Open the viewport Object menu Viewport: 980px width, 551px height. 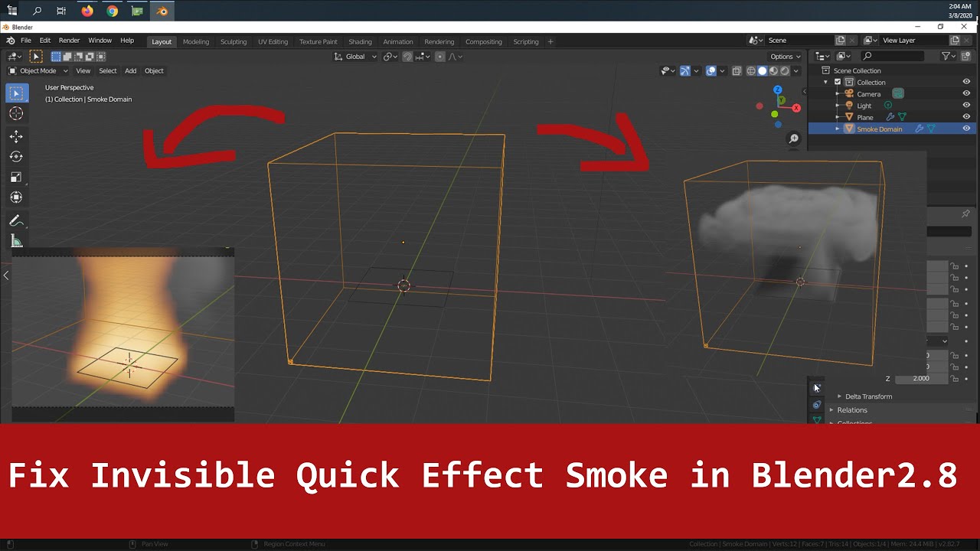(x=154, y=71)
